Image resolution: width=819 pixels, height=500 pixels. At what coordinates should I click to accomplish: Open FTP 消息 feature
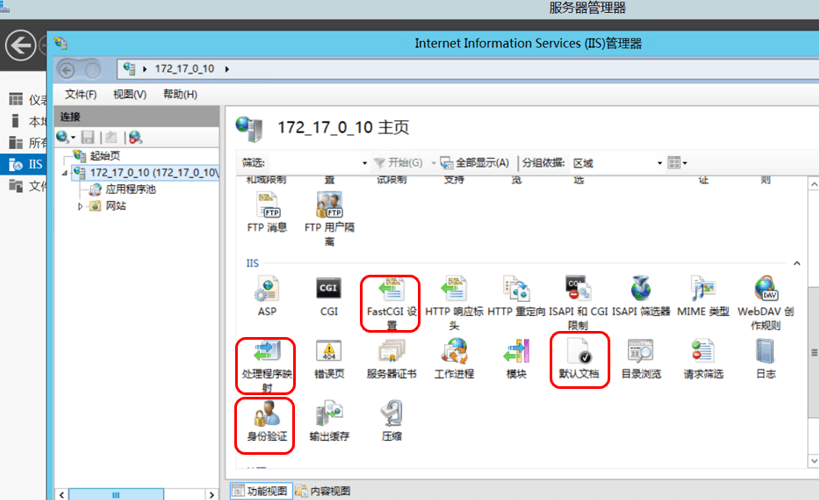(267, 213)
